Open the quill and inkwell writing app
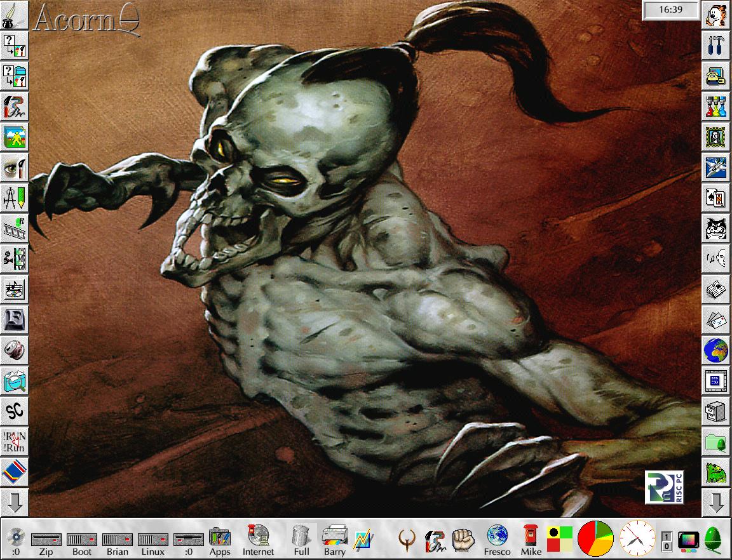Viewport: 732px width, 560px height. (x=14, y=15)
